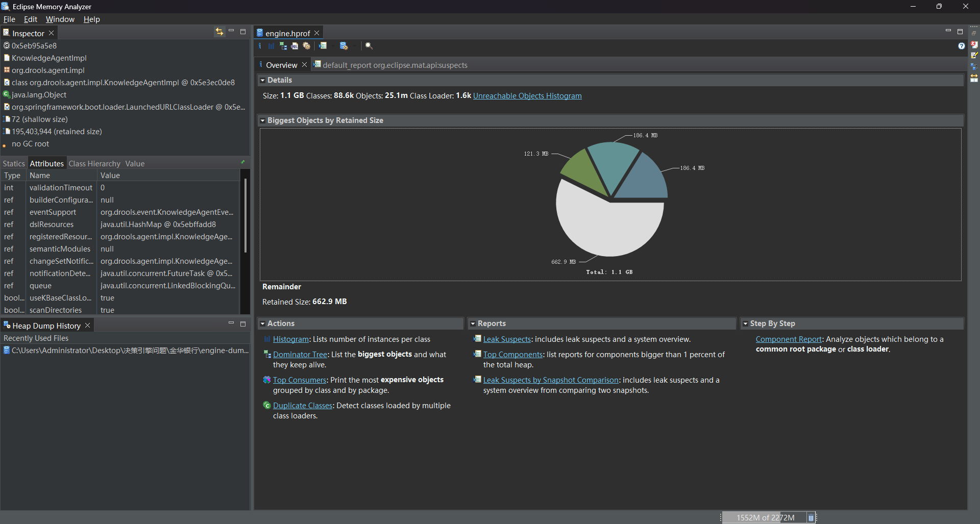Run garbage collector via heap status icon
The height and width of the screenshot is (524, 980).
pos(811,518)
